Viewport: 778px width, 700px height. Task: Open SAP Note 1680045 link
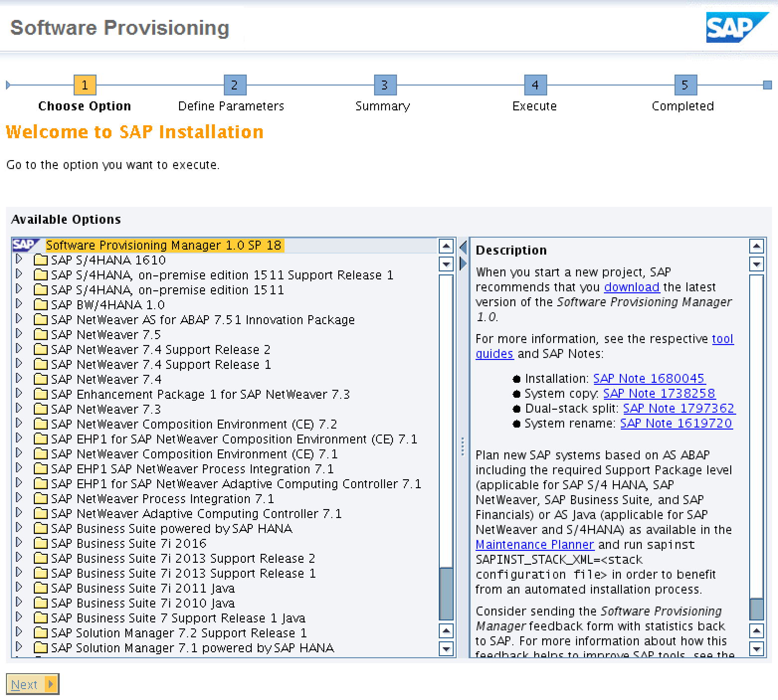649,378
